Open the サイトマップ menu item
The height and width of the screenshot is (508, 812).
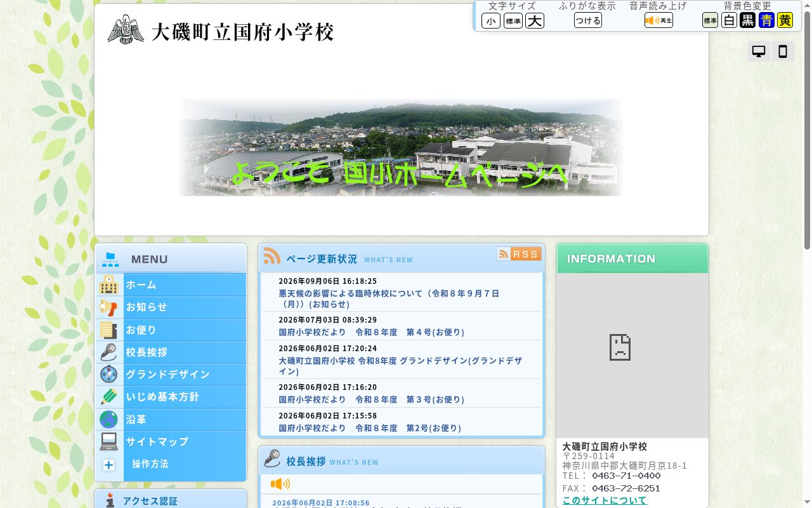(x=171, y=441)
